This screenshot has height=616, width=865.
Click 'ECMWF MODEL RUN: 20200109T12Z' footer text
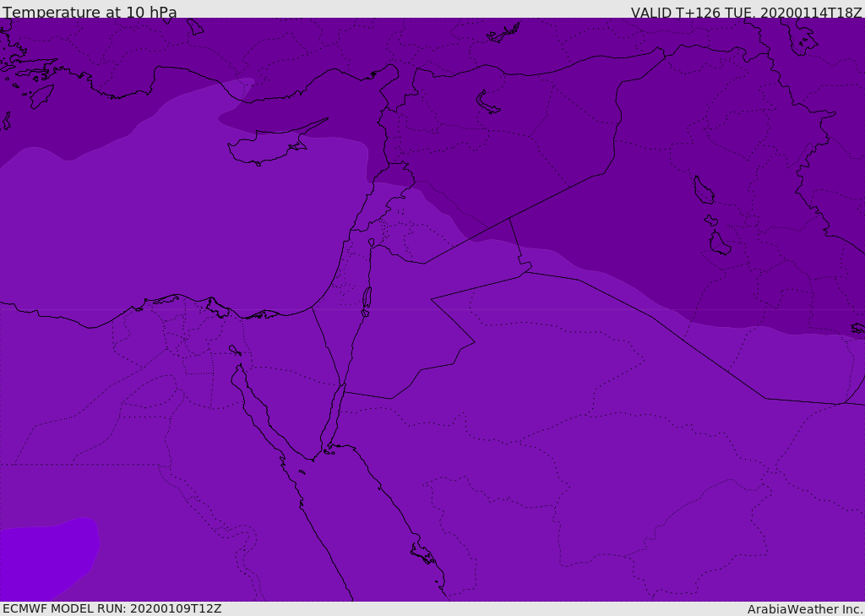click(112, 608)
